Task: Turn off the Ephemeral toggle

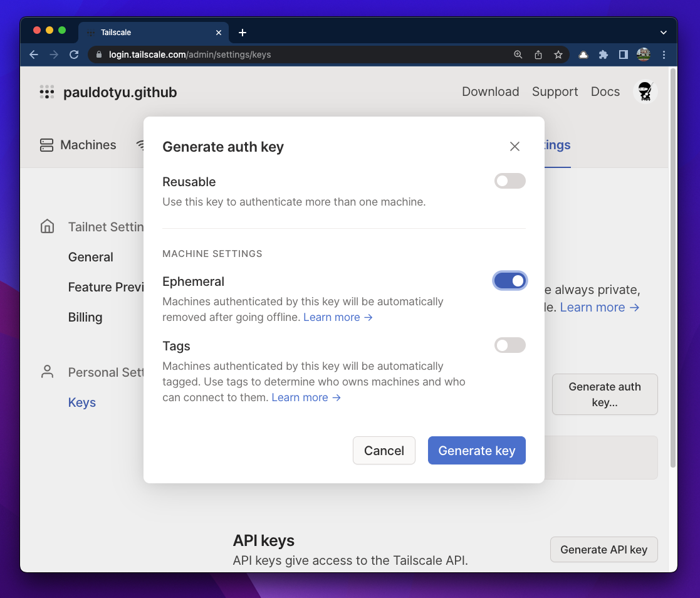Action: click(x=509, y=281)
